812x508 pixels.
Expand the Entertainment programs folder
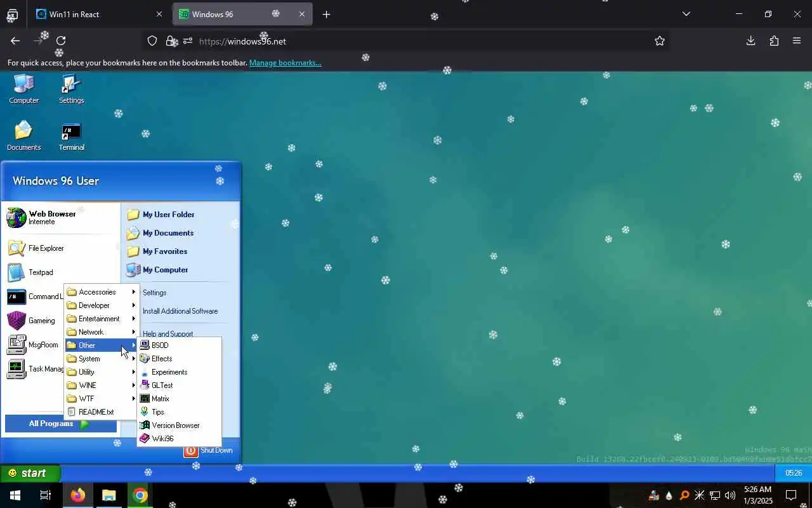(x=101, y=319)
